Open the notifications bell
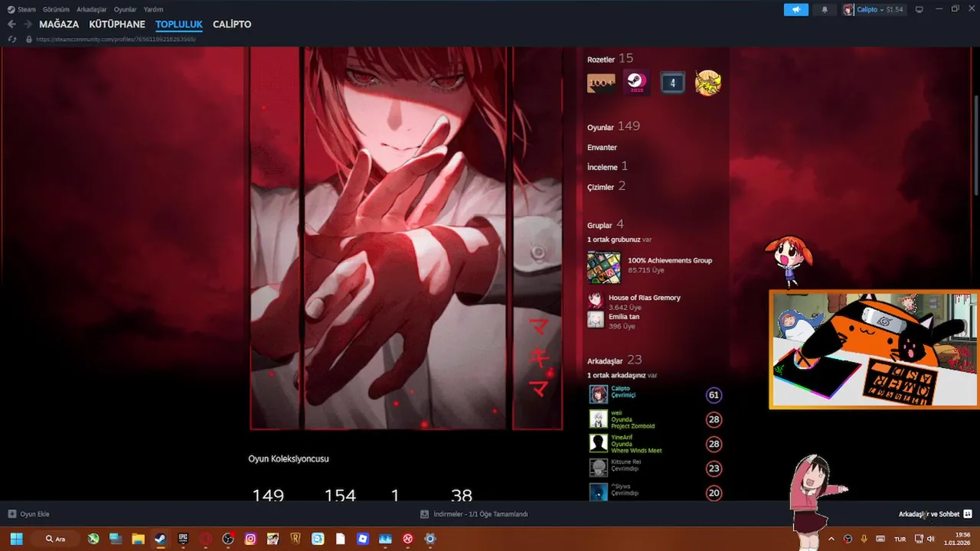This screenshot has width=980, height=551. pos(825,9)
